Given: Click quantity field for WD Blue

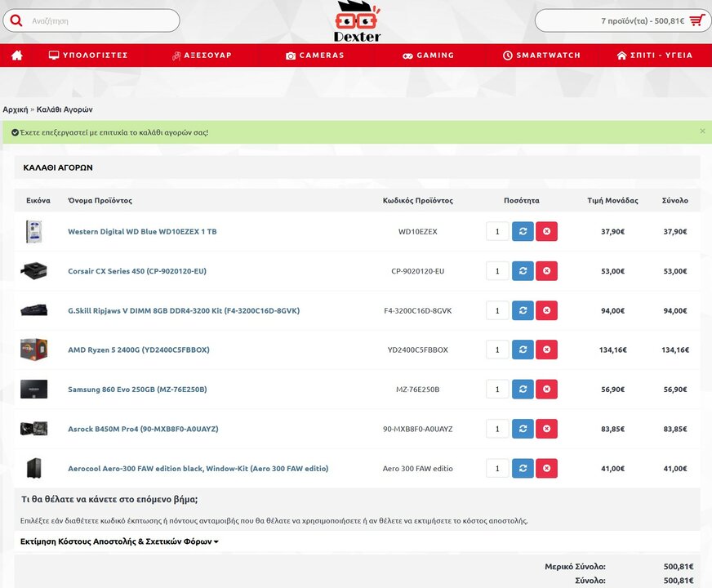Looking at the screenshot, I should point(497,232).
